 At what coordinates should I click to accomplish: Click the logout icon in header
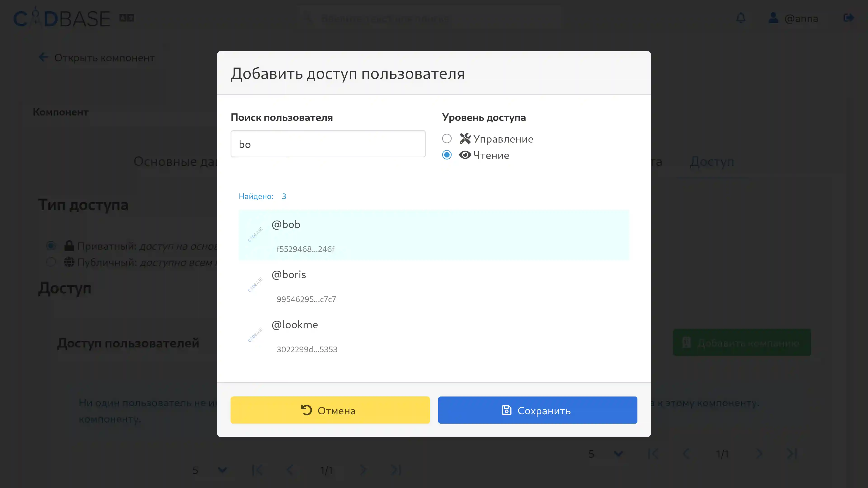[849, 18]
